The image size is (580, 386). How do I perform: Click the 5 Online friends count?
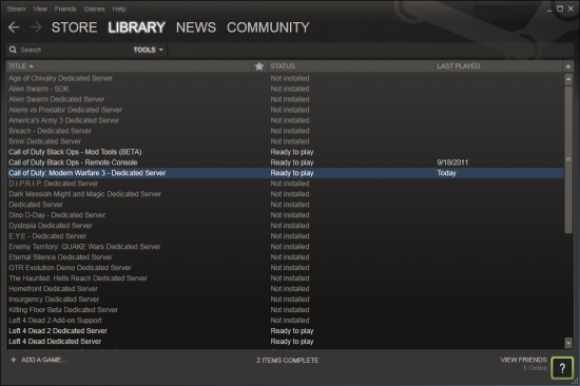(x=535, y=368)
